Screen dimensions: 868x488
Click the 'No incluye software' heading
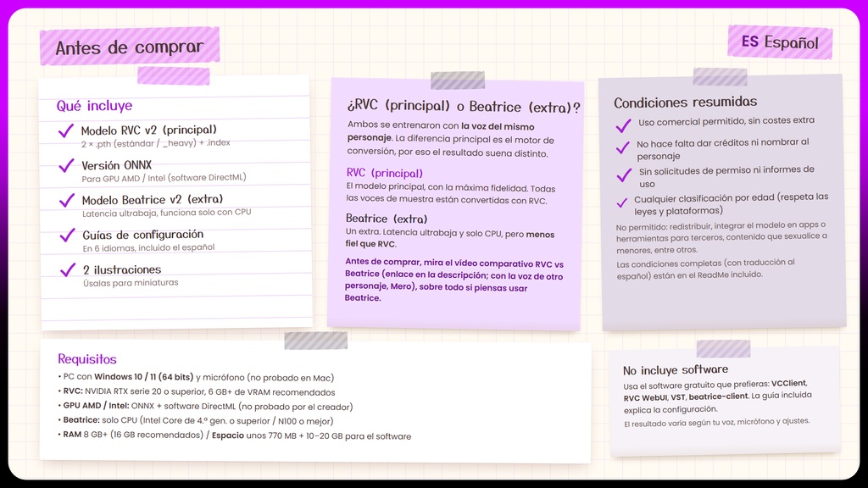coord(676,369)
